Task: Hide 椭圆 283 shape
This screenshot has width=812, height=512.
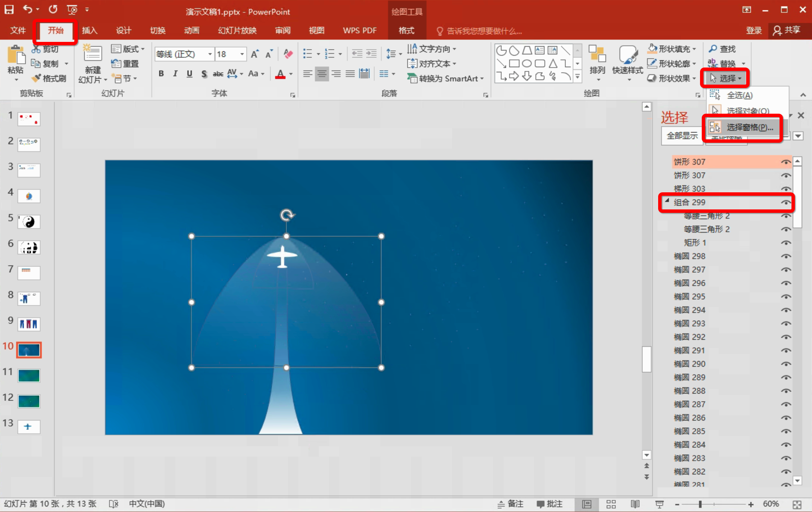Action: (786, 458)
